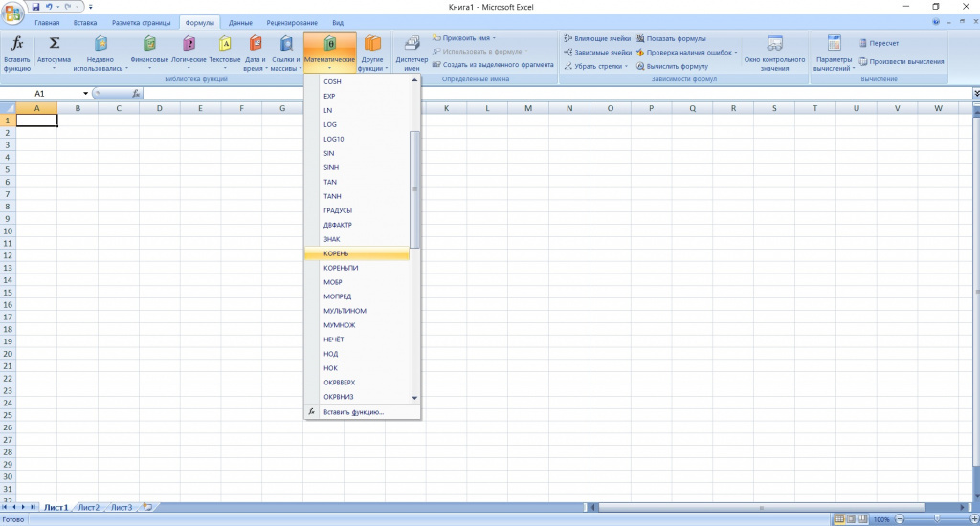Click Произвести вычисления (Calculate Sheet)
This screenshot has height=526, width=980.
click(x=902, y=62)
